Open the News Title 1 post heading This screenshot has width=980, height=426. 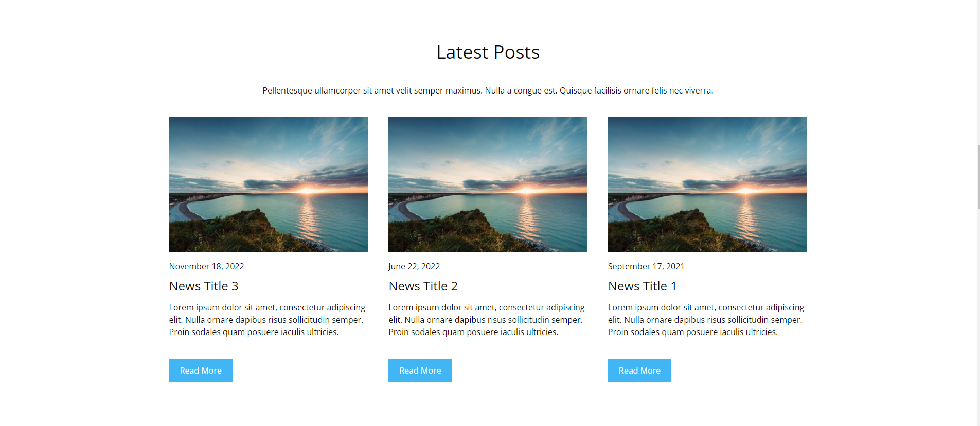click(643, 286)
